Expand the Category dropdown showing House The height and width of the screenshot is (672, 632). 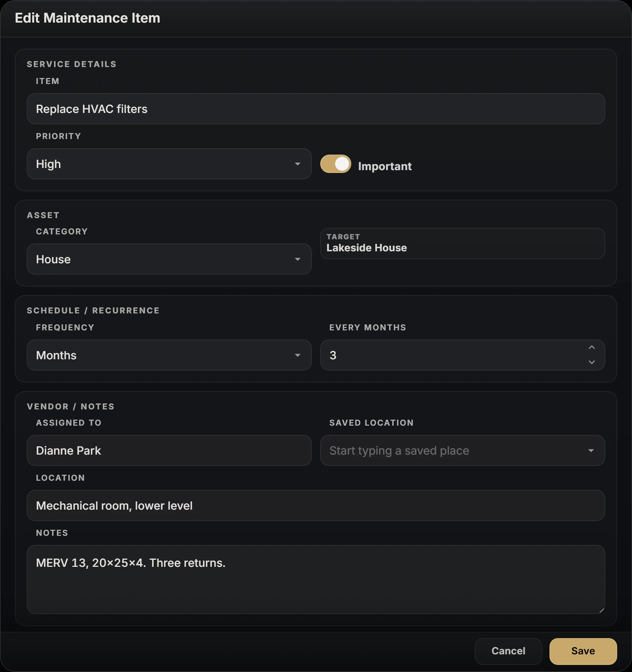pyautogui.click(x=169, y=259)
